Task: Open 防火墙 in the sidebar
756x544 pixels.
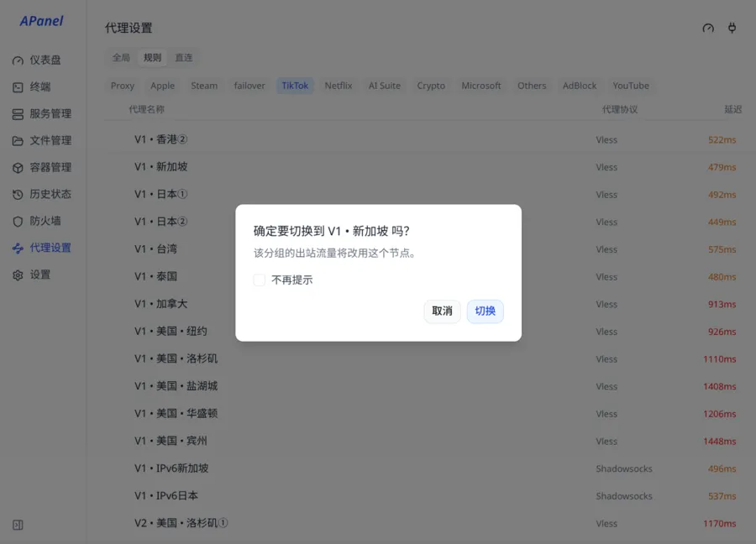Action: (x=44, y=221)
